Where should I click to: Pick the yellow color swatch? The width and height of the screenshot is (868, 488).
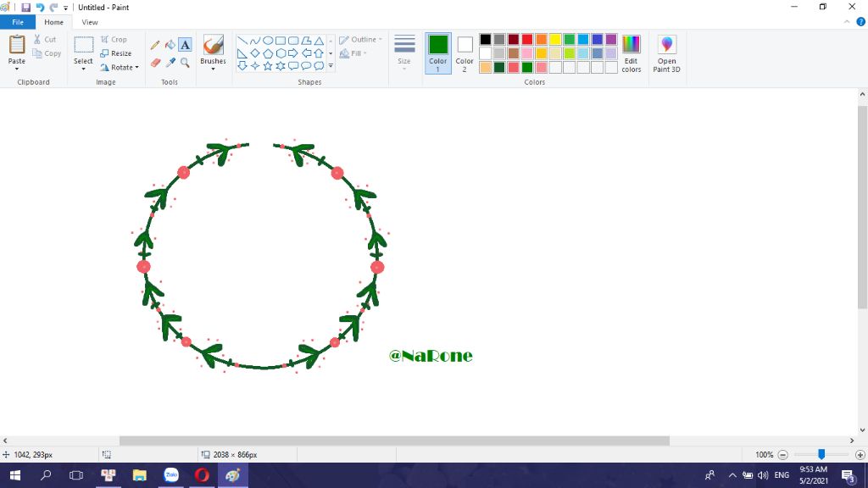[x=555, y=39]
